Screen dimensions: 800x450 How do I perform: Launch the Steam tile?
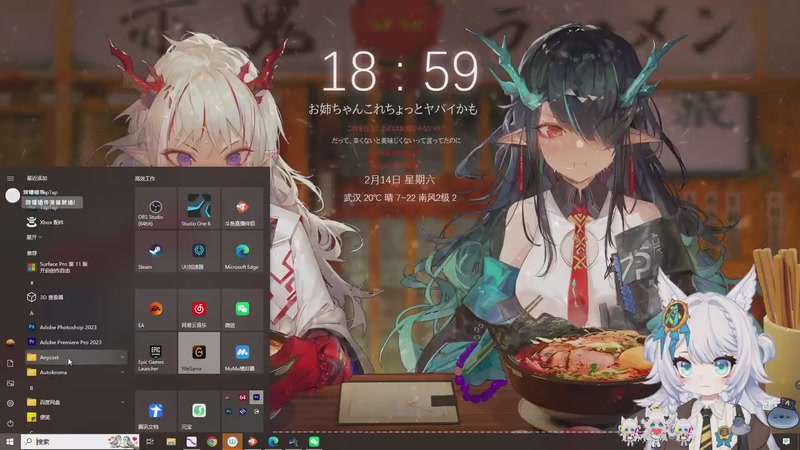[156, 251]
